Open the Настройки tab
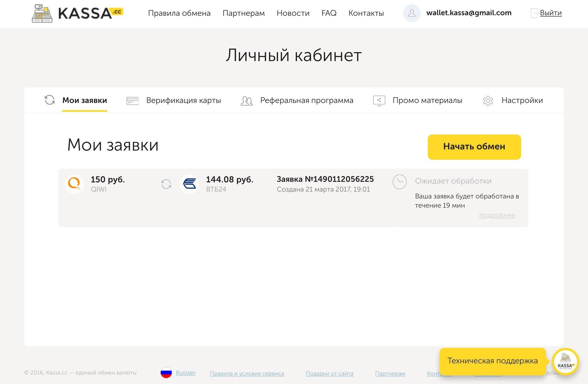Image resolution: width=588 pixels, height=384 pixels. point(522,100)
